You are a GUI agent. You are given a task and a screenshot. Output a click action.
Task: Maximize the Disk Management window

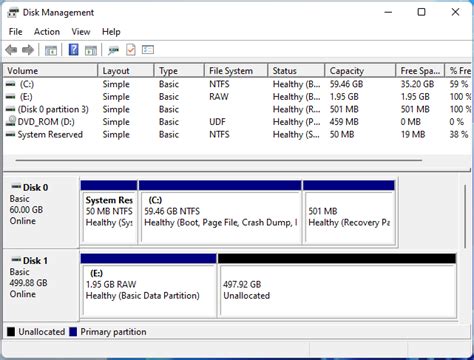coord(422,12)
